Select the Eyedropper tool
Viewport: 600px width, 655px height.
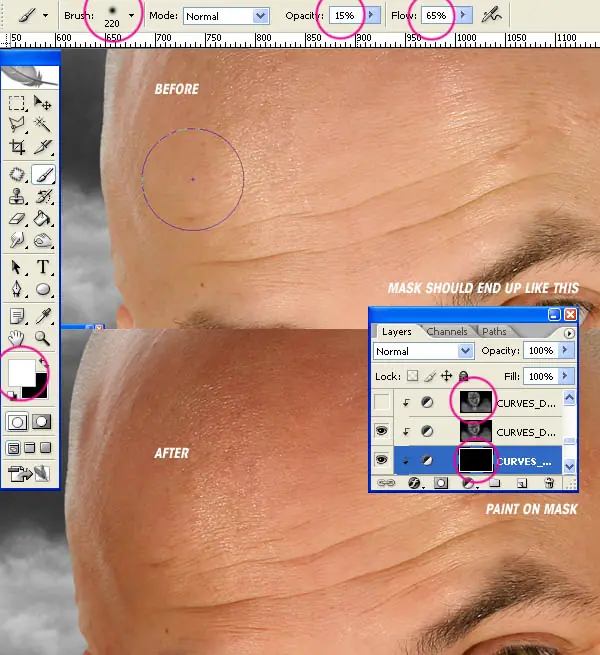coord(43,316)
